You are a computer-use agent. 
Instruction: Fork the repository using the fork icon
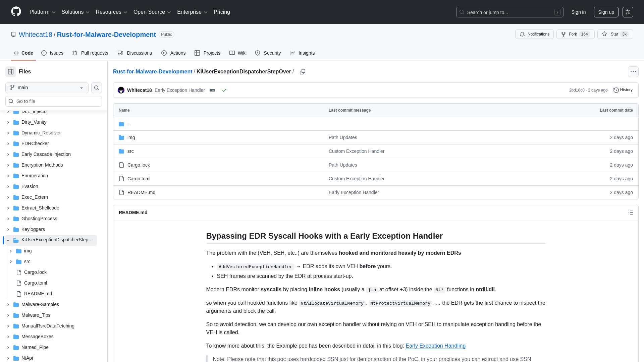[563, 34]
